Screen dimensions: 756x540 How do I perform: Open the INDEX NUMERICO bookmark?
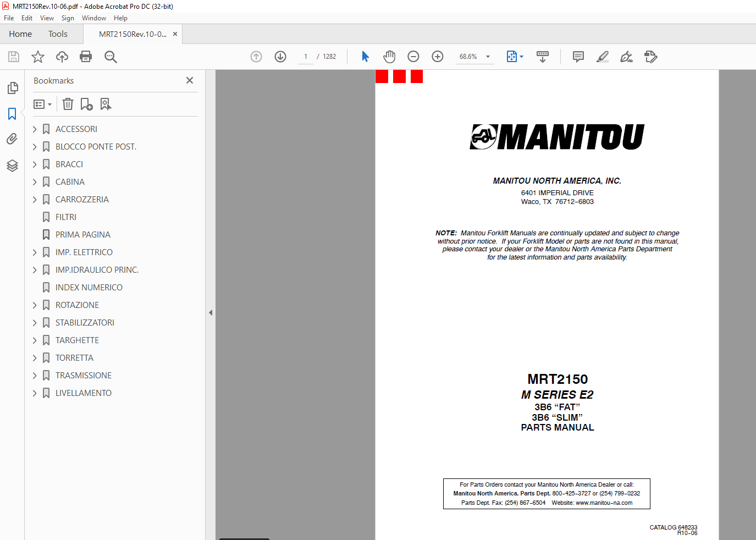tap(89, 288)
